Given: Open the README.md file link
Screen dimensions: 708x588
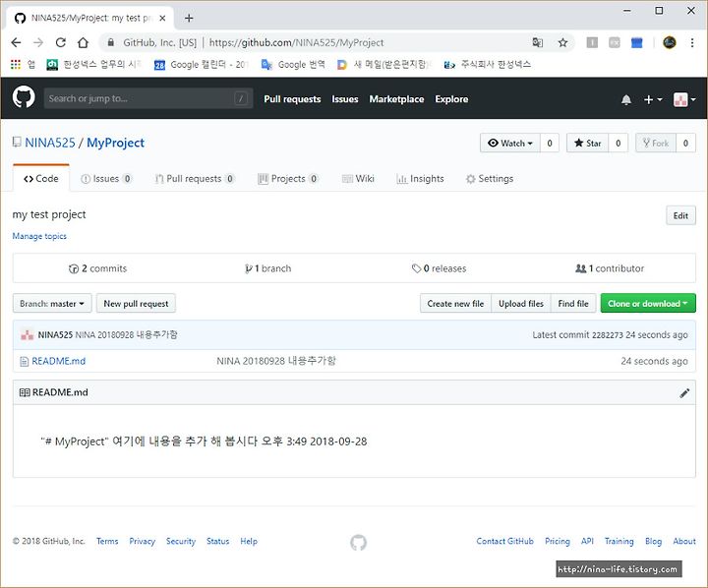Looking at the screenshot, I should tap(58, 361).
